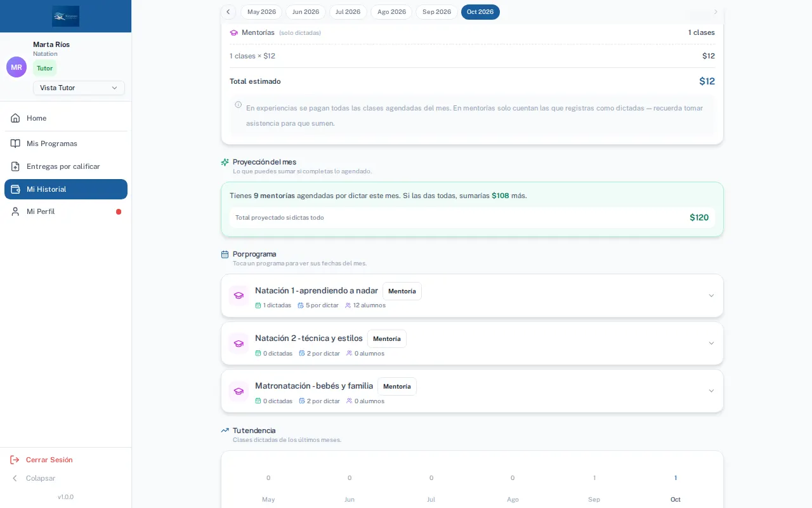The width and height of the screenshot is (812, 508).
Task: Click the Cerrar Sesión logout icon
Action: pos(15,460)
